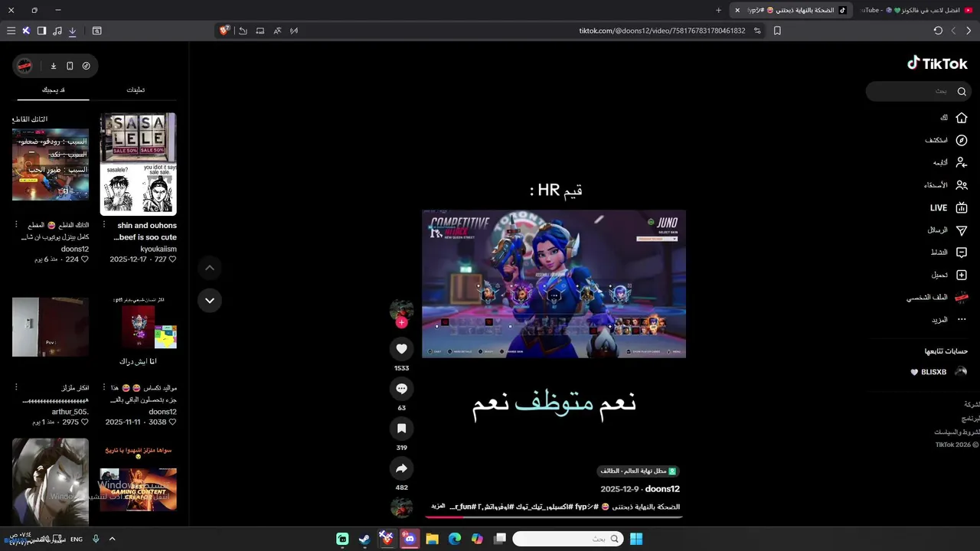Open Upload (تحميل) plus icon
The height and width of the screenshot is (551, 980).
(x=962, y=275)
